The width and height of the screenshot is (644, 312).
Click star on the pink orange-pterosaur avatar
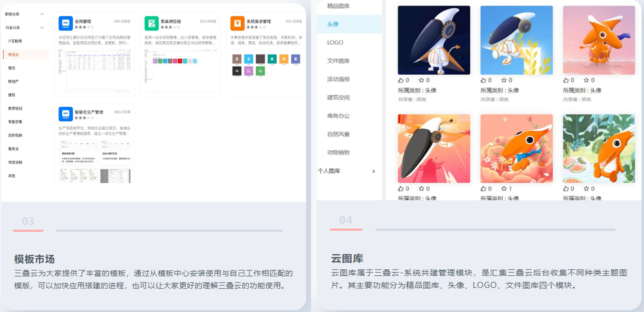(x=586, y=80)
